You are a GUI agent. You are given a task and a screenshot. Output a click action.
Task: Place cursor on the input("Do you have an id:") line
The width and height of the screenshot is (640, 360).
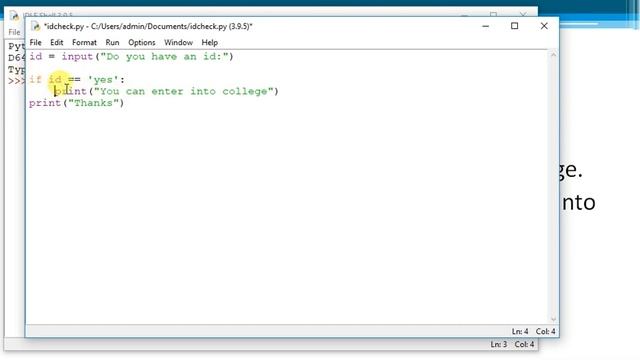[x=131, y=56]
